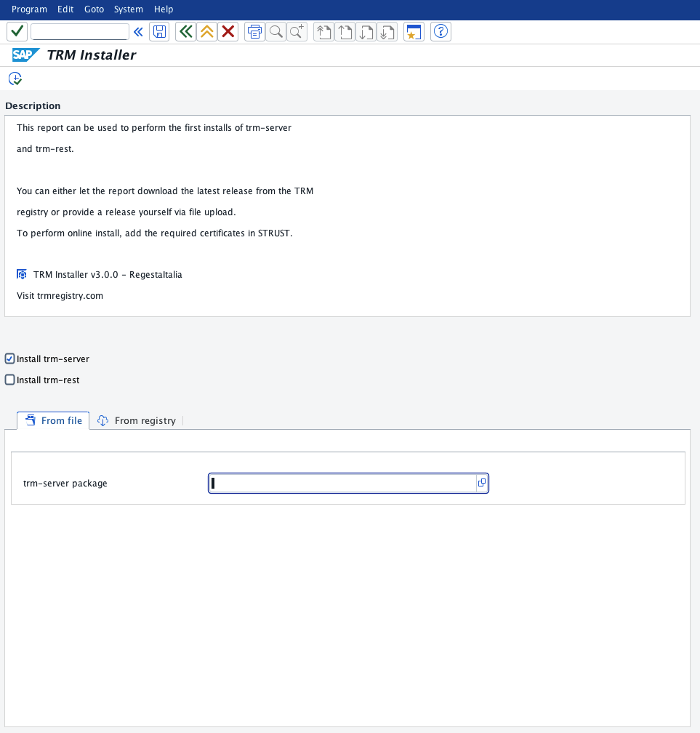Switch to the From registry tab
The image size is (700, 733).
click(x=137, y=420)
